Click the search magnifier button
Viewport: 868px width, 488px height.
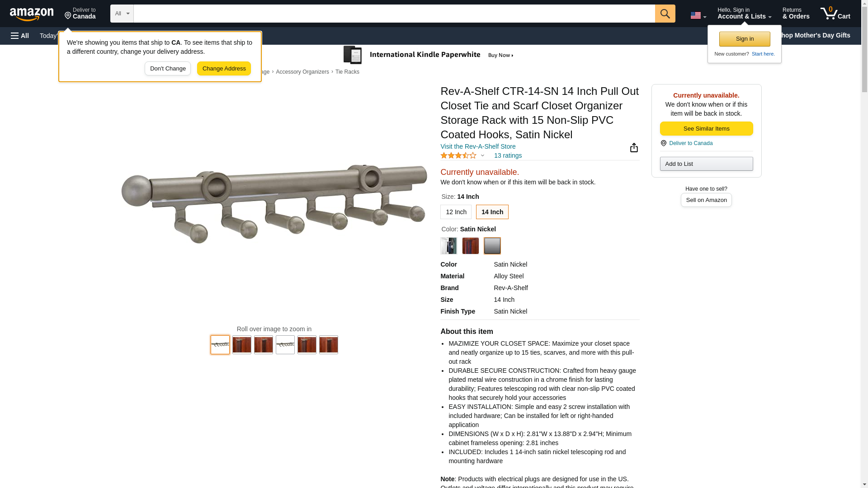point(665,14)
